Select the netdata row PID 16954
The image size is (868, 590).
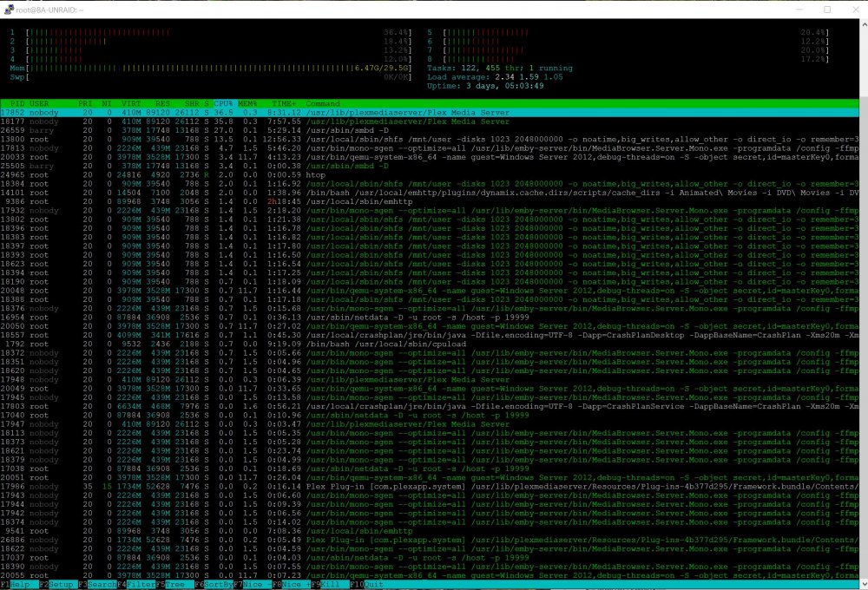tap(430, 318)
